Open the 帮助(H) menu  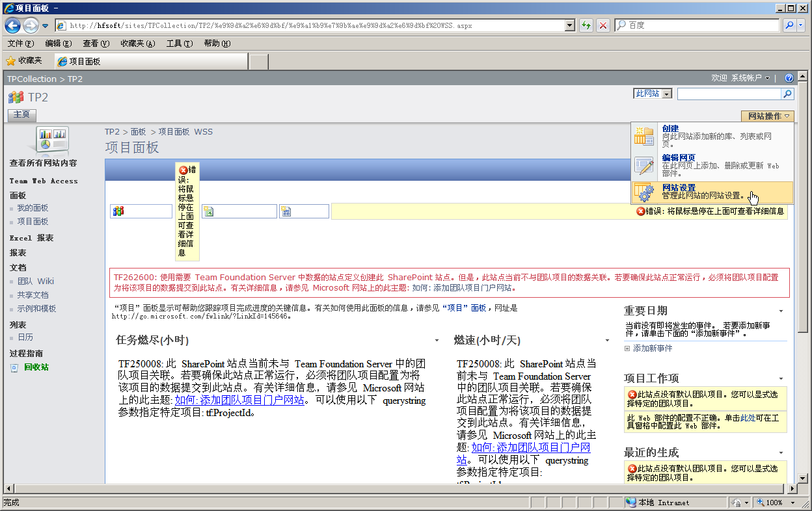click(x=217, y=44)
